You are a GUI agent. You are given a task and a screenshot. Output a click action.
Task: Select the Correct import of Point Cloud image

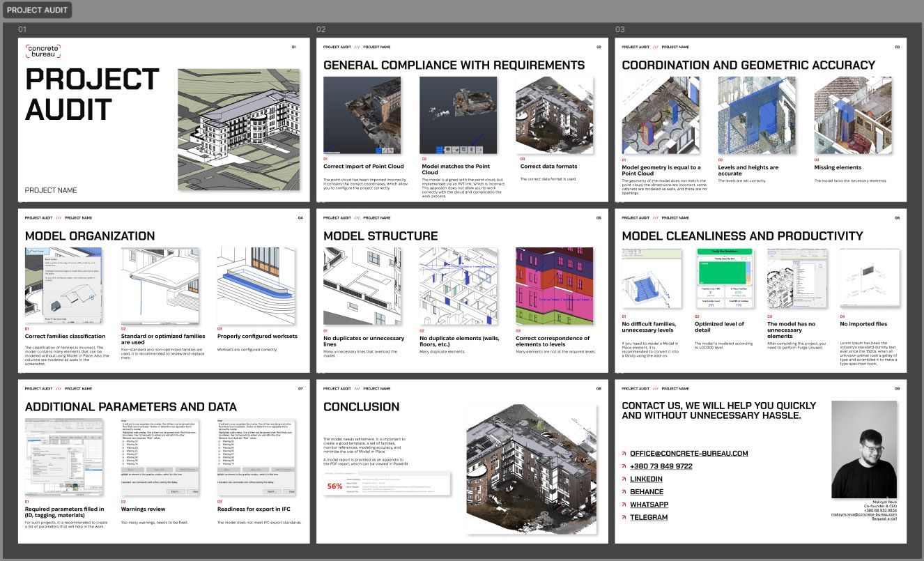362,115
